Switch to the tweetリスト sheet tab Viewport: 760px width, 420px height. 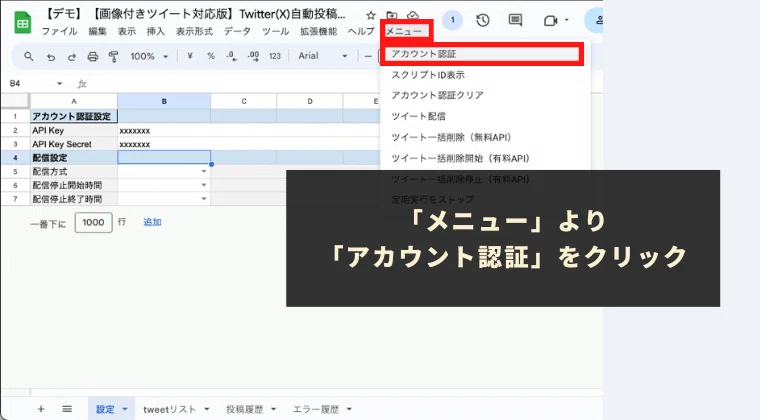170,409
